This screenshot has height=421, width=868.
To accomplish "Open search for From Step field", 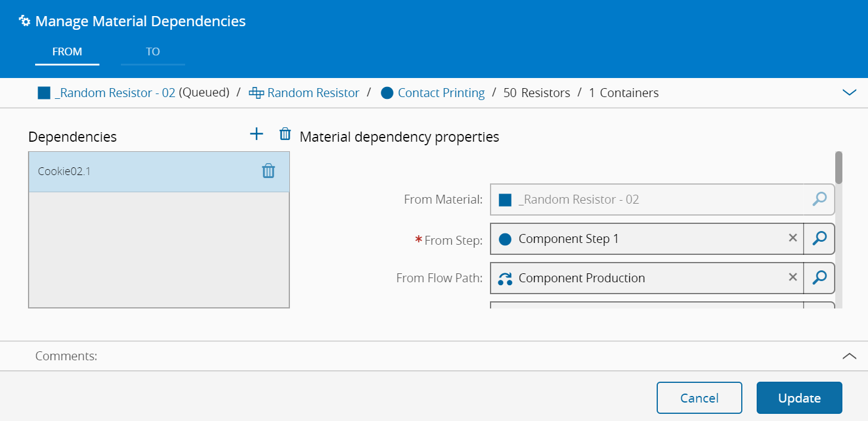I will pos(819,239).
